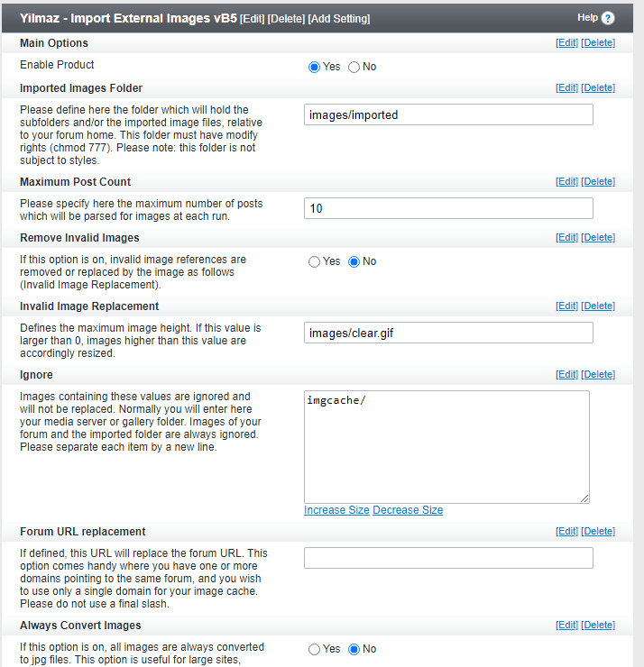Click [Add Setting] in the header

click(339, 19)
